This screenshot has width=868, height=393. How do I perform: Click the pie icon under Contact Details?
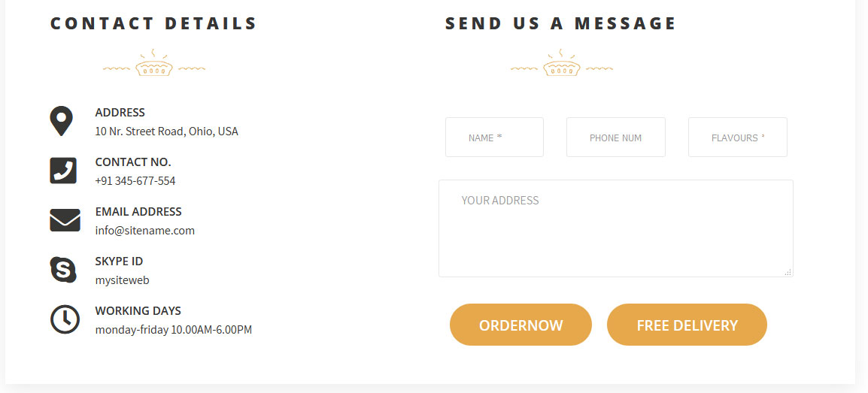[154, 62]
